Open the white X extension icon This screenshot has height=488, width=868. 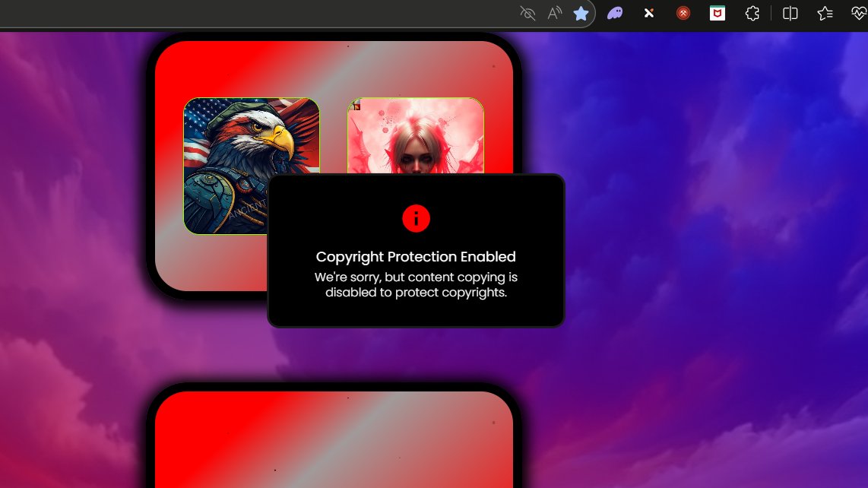pos(649,13)
